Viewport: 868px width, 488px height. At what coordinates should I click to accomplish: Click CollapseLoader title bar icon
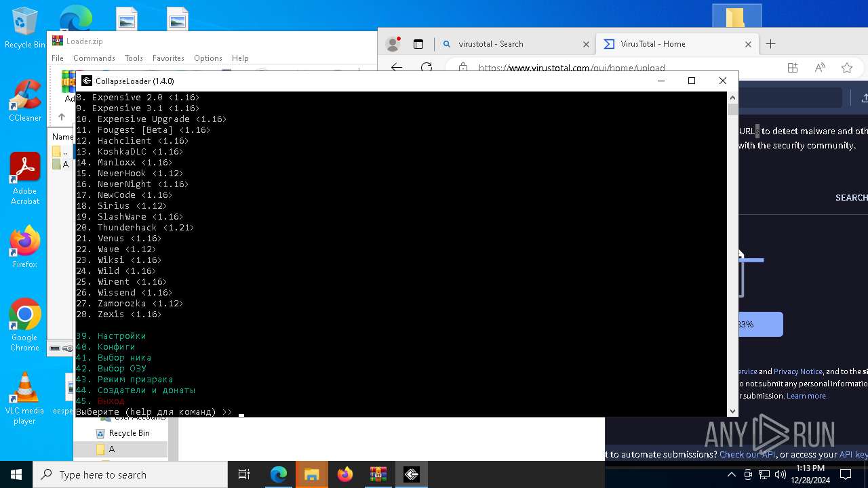[87, 81]
